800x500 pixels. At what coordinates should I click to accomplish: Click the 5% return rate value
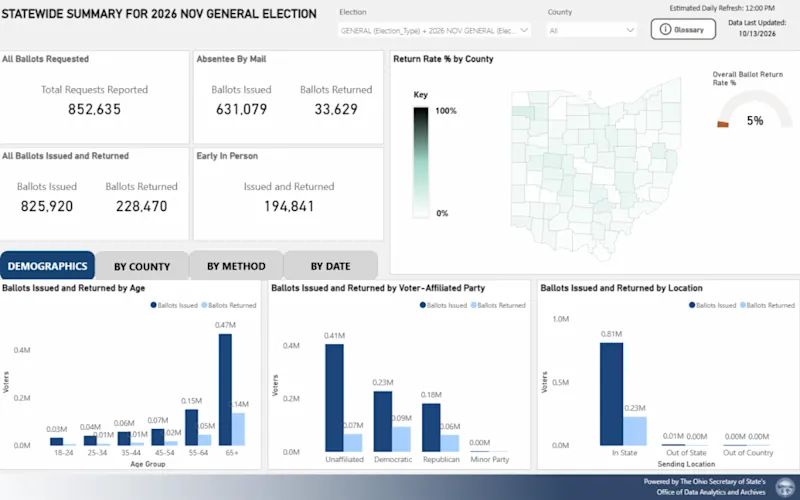pos(755,121)
